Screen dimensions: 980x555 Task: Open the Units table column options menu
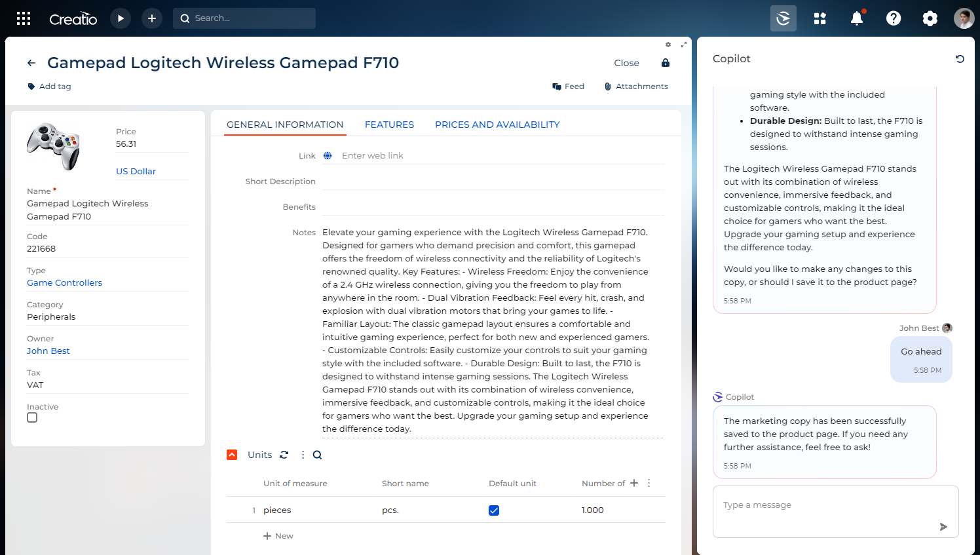(649, 483)
